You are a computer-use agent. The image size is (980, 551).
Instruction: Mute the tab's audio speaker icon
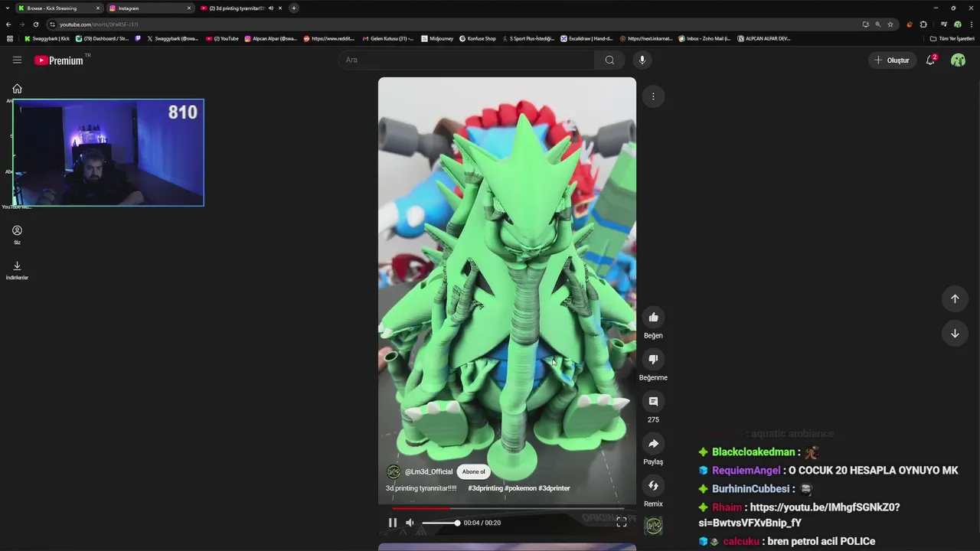click(x=271, y=8)
